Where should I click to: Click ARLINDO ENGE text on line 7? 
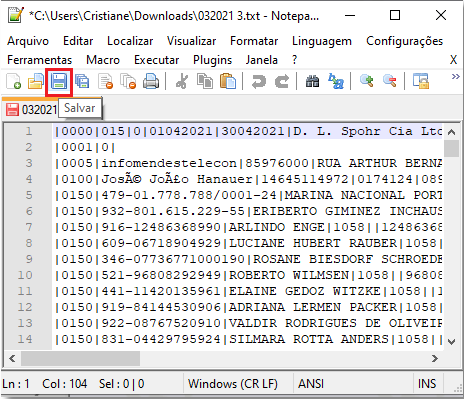tap(277, 227)
